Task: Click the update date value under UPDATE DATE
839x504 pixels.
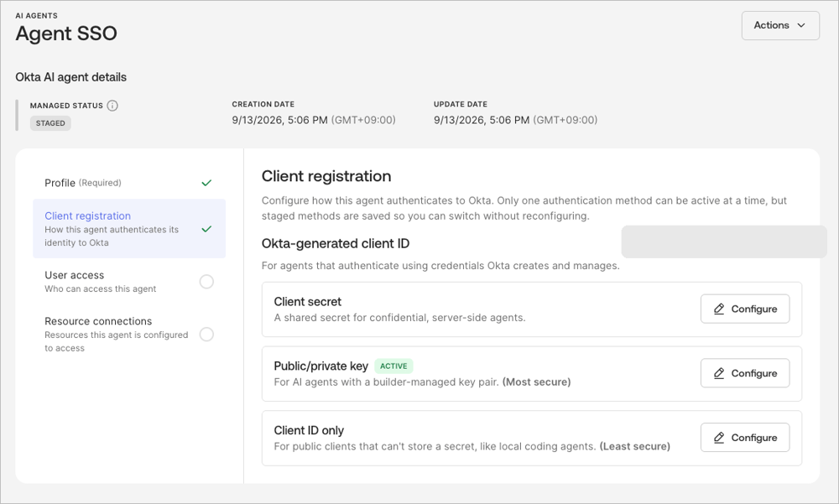Action: [515, 120]
